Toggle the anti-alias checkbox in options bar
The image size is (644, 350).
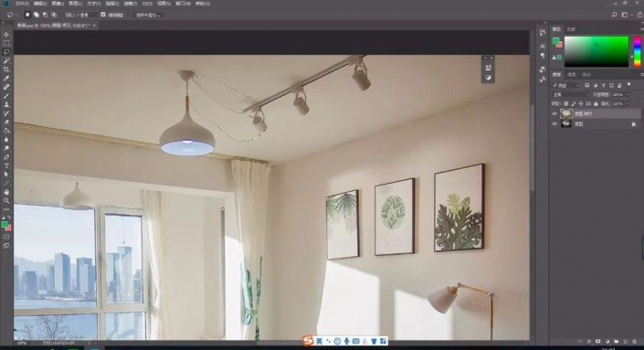[x=103, y=15]
